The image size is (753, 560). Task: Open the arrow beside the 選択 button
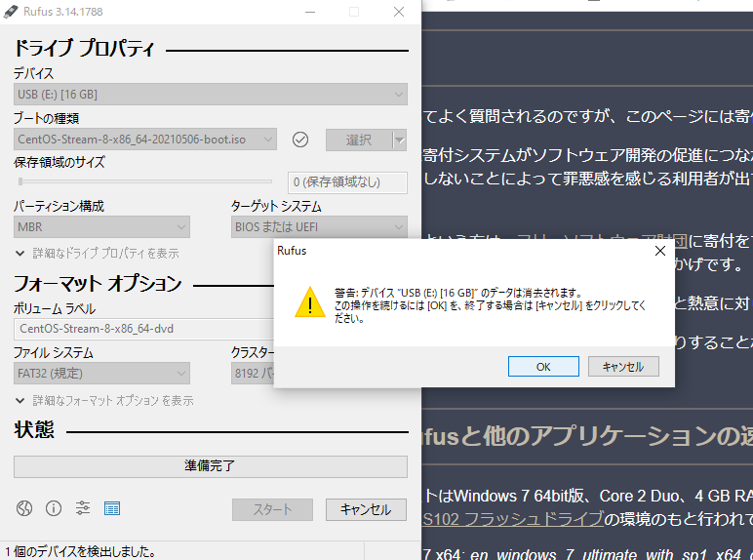coord(400,140)
